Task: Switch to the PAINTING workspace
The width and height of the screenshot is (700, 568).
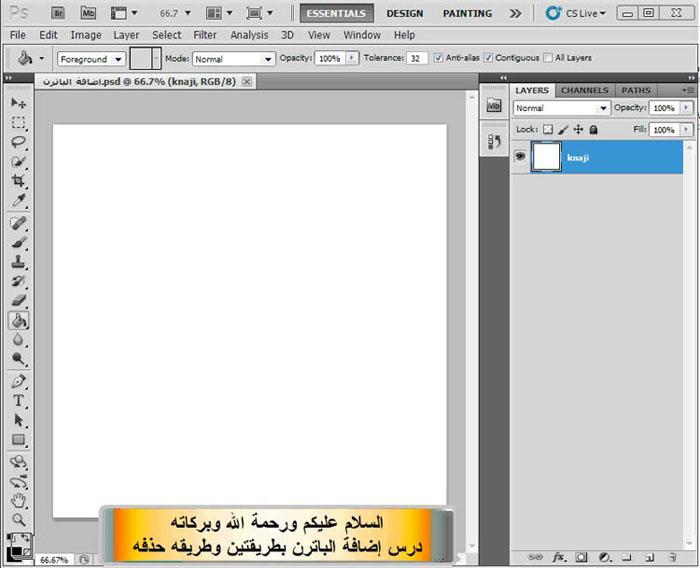Action: pos(467,14)
